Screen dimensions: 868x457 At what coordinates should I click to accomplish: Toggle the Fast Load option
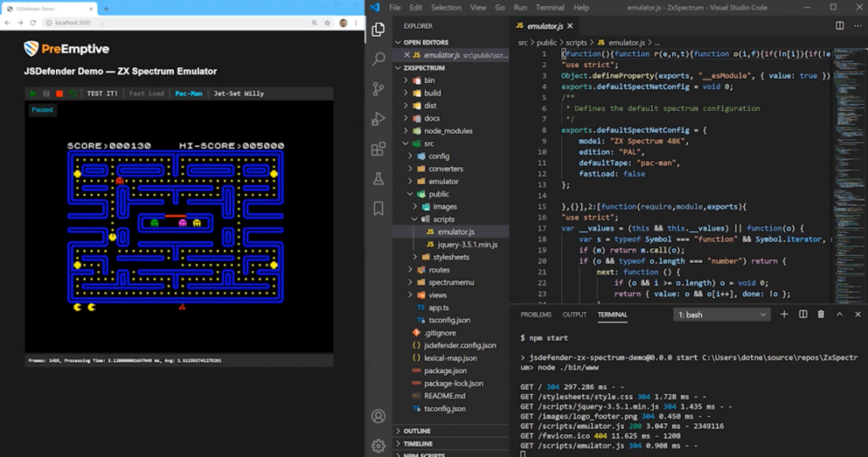[x=147, y=93]
